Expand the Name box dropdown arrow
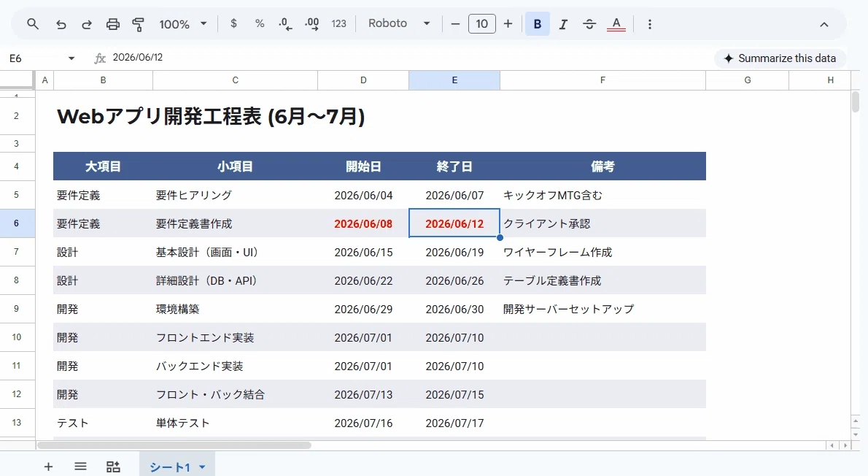 pos(71,58)
